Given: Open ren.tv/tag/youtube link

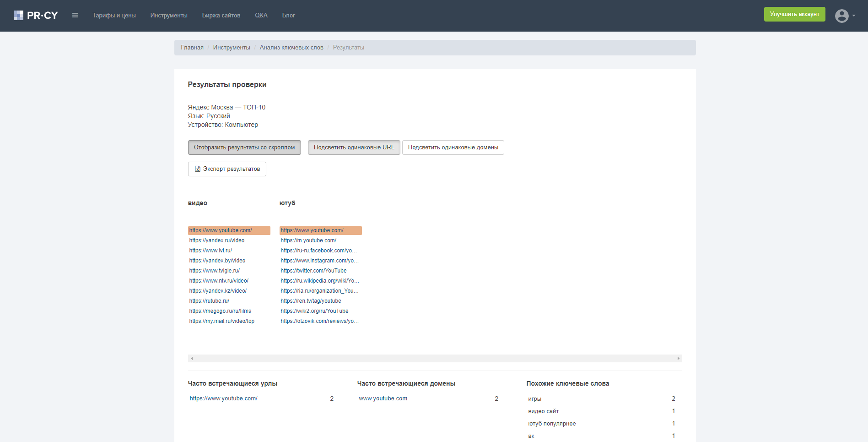Looking at the screenshot, I should pos(311,301).
